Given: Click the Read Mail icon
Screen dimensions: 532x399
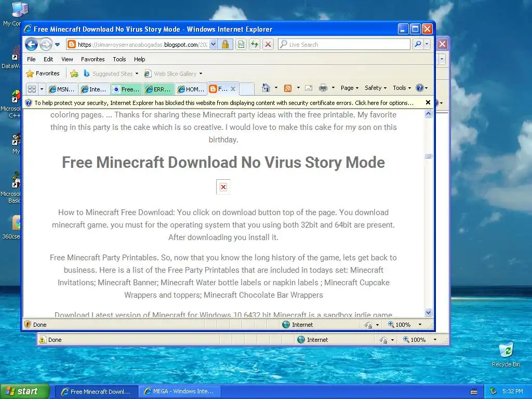Looking at the screenshot, I should click(309, 88).
